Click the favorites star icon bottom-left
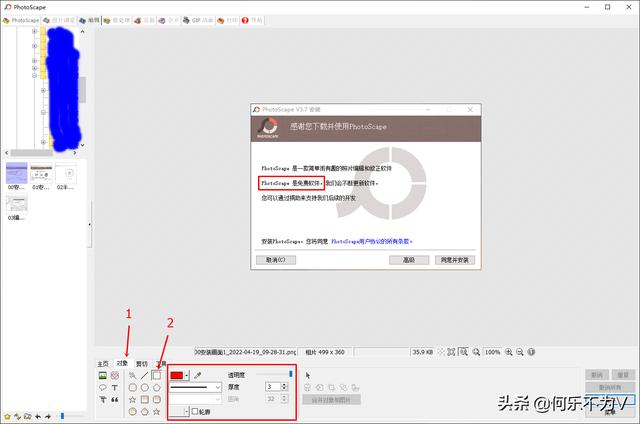The image size is (640, 424). (7, 416)
